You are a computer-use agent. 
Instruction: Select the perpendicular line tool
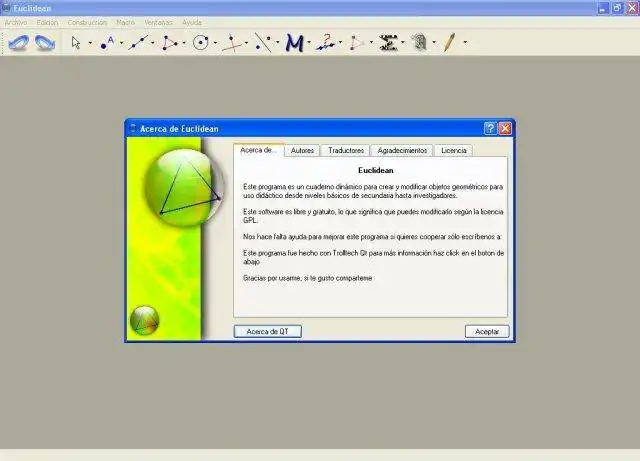pyautogui.click(x=231, y=42)
